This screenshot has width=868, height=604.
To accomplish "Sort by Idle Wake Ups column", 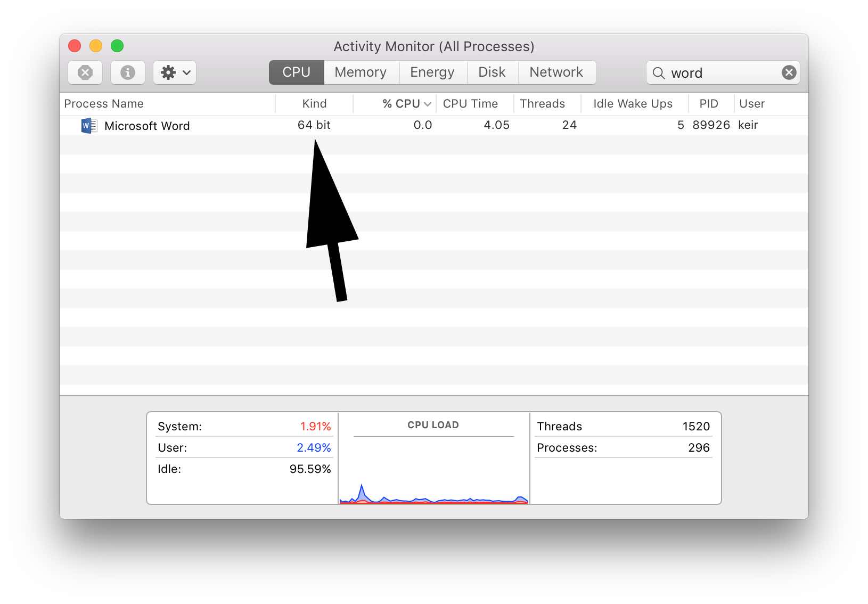I will click(633, 104).
